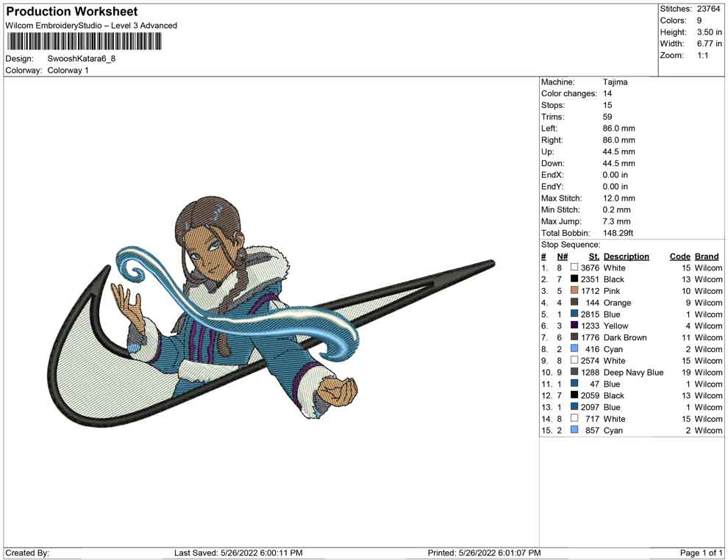Click the blue swatch for stop 11 (47)

[574, 383]
